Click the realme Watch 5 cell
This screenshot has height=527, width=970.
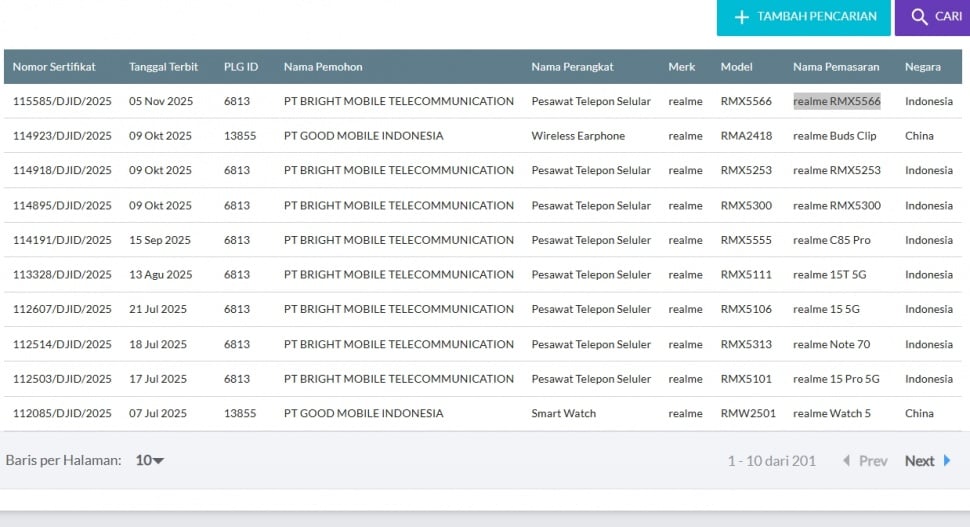pyautogui.click(x=831, y=413)
